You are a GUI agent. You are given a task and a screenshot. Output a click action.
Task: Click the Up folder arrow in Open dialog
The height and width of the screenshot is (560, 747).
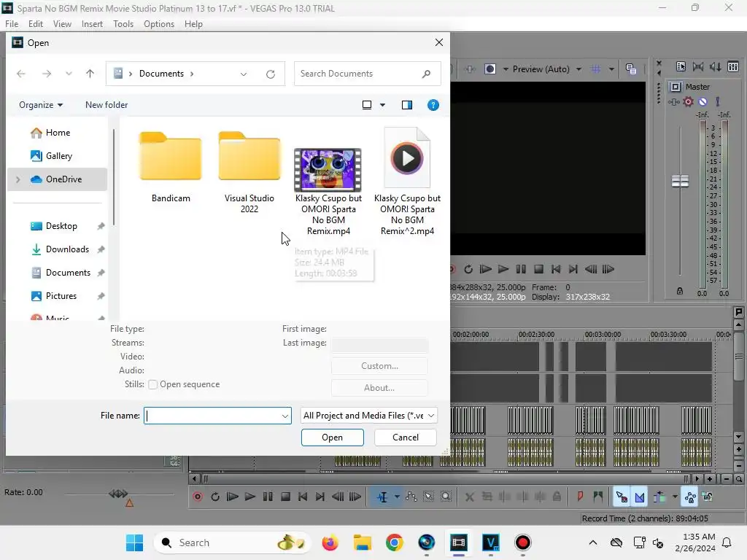pyautogui.click(x=90, y=74)
